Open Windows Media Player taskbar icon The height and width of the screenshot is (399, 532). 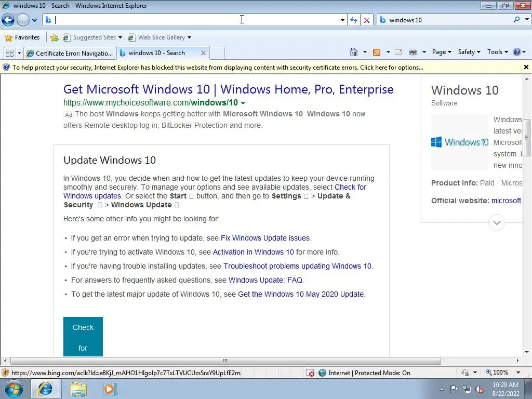pyautogui.click(x=109, y=389)
